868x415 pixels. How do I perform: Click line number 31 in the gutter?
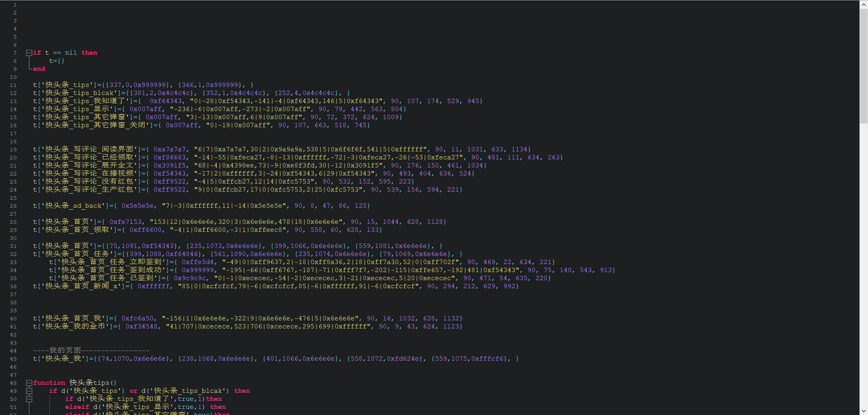(x=13, y=246)
